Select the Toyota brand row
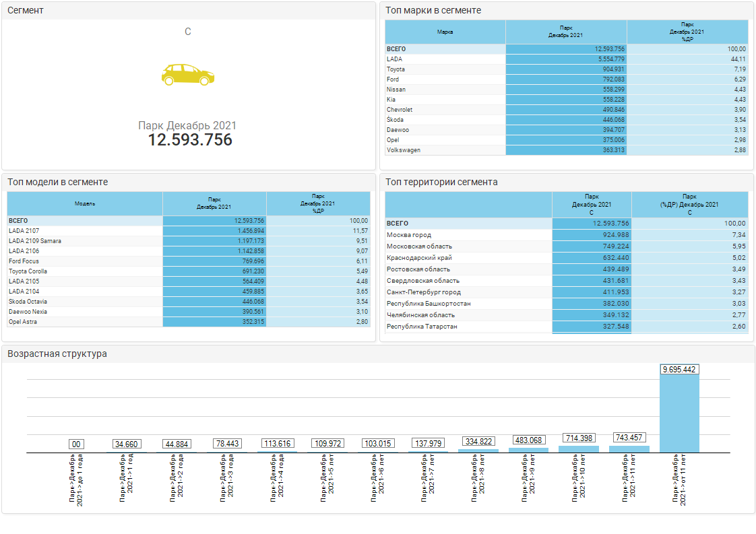Image resolution: width=756 pixels, height=534 pixels. (445, 69)
